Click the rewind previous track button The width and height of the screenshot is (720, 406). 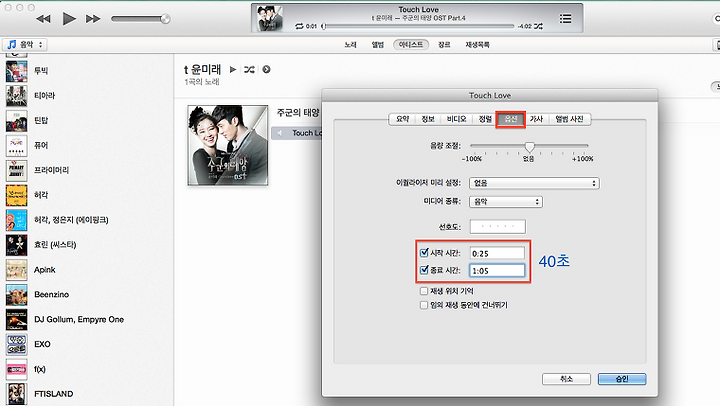pos(43,19)
